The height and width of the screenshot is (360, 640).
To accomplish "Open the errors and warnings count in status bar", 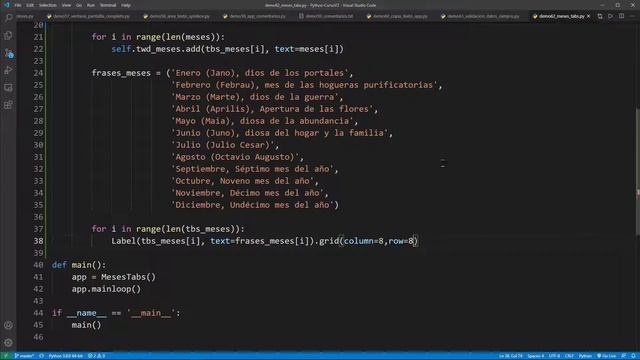I will (x=97, y=356).
